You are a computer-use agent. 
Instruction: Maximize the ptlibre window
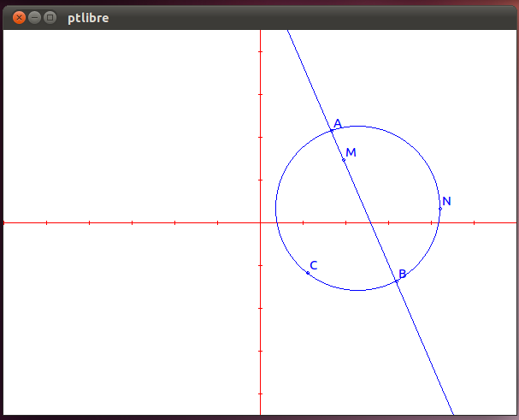[50, 18]
